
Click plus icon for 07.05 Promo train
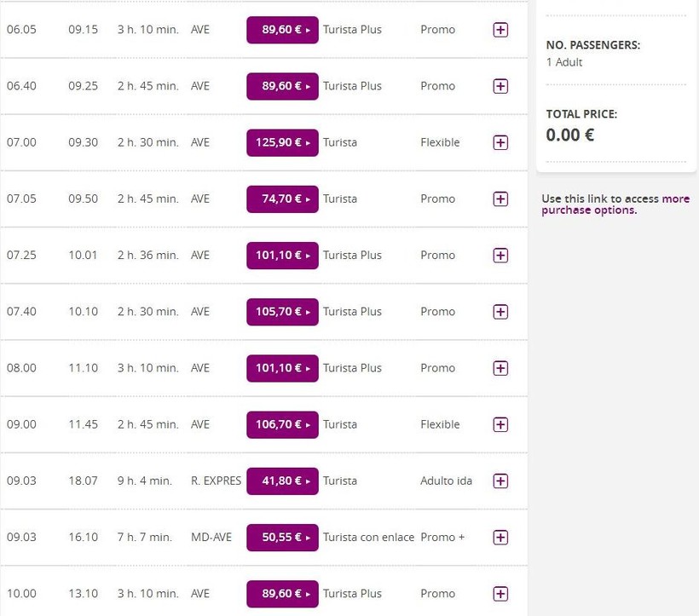point(500,199)
